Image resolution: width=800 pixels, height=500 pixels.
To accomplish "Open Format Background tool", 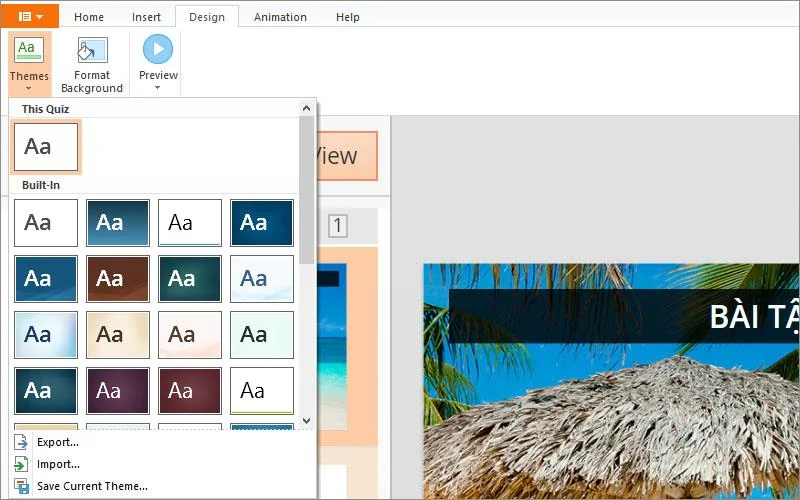I will click(92, 65).
